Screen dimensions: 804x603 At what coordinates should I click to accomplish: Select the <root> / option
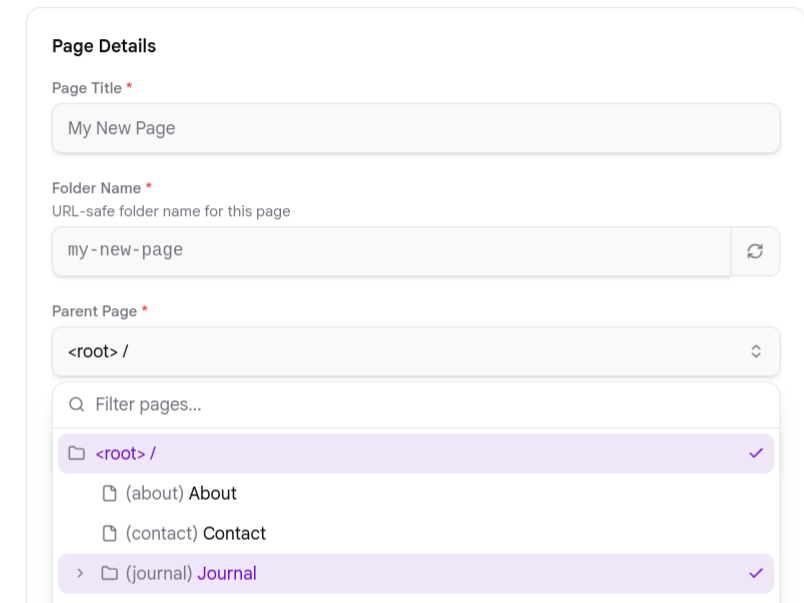pyautogui.click(x=416, y=453)
